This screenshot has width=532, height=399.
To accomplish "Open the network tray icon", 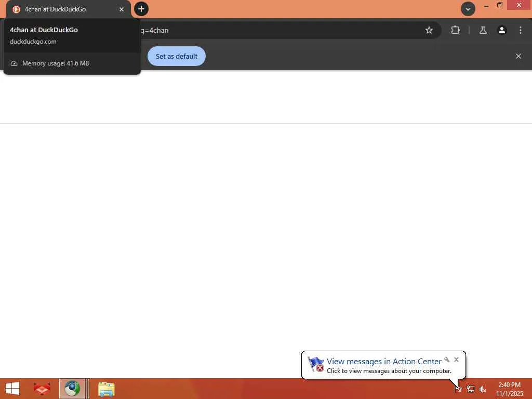I will [x=470, y=389].
